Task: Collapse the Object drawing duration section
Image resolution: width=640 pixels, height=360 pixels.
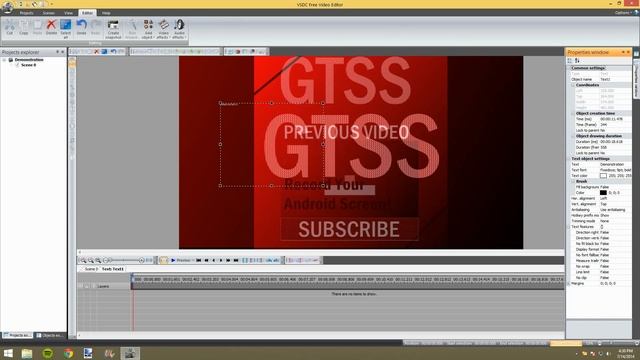Action: [x=573, y=136]
